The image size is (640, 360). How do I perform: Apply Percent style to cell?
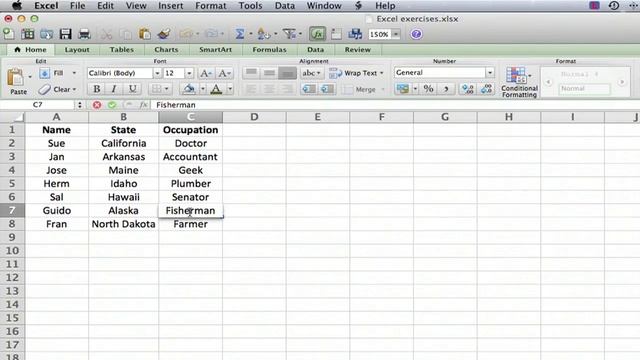pos(428,89)
